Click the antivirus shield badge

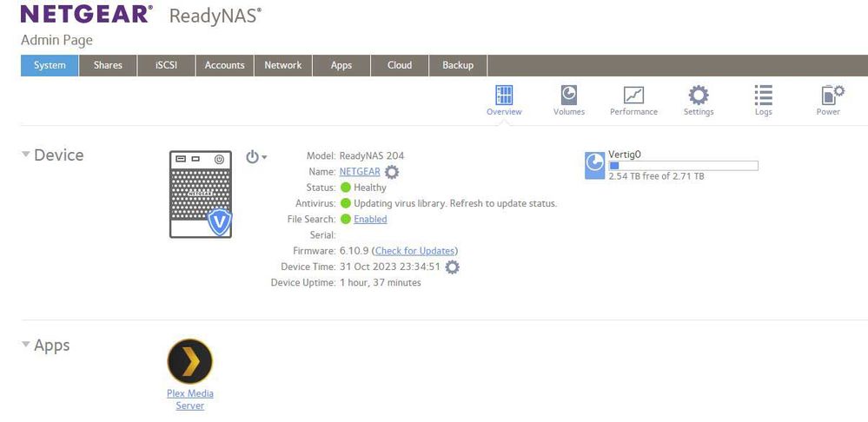tap(220, 222)
